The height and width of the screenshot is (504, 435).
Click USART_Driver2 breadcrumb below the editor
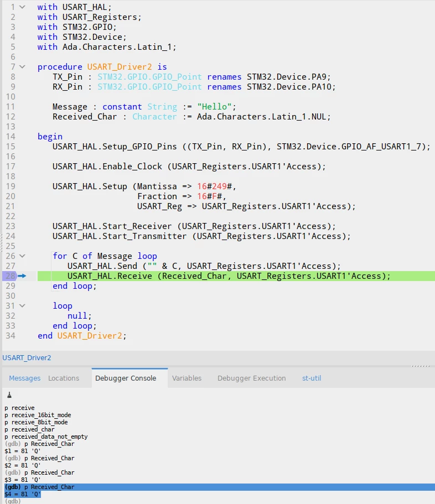tap(27, 358)
